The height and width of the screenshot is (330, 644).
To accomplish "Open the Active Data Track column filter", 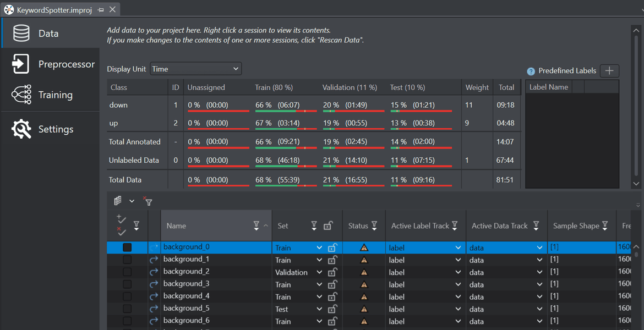I will pos(536,226).
